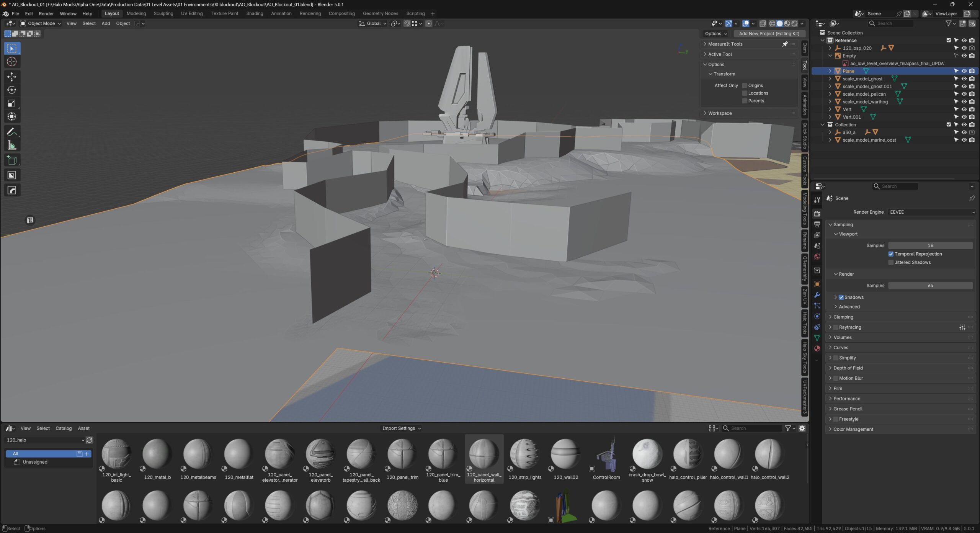This screenshot has height=533, width=980.
Task: Select the Move tool in toolbar
Action: tap(11, 77)
